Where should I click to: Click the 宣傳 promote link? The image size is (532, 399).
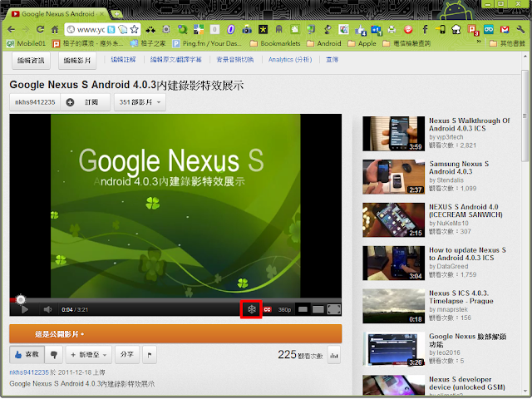[332, 60]
